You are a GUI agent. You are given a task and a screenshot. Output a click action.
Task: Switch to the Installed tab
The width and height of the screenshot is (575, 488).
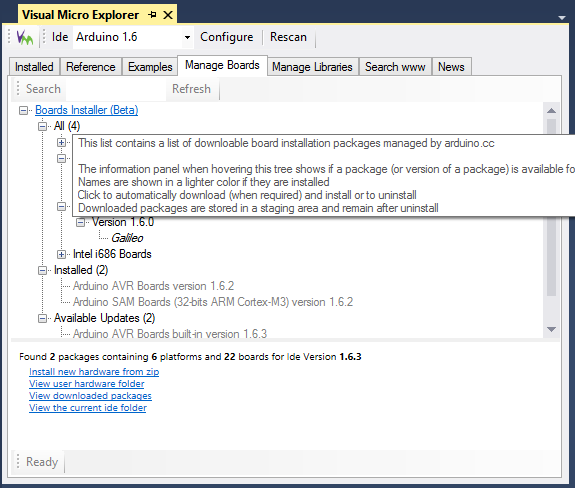(x=34, y=67)
